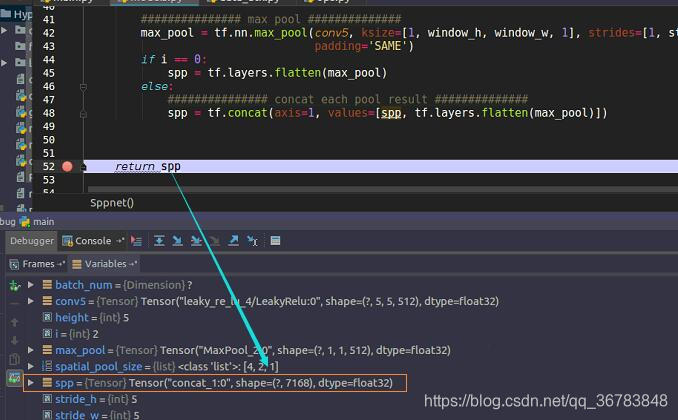The image size is (678, 420).
Task: Expand the batch_num variable node
Action: tap(31, 285)
